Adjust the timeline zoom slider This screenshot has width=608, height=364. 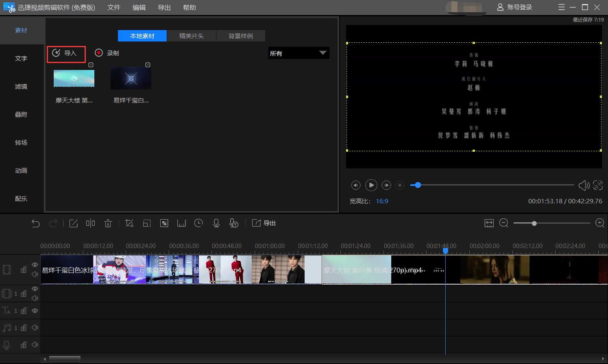[x=534, y=223]
